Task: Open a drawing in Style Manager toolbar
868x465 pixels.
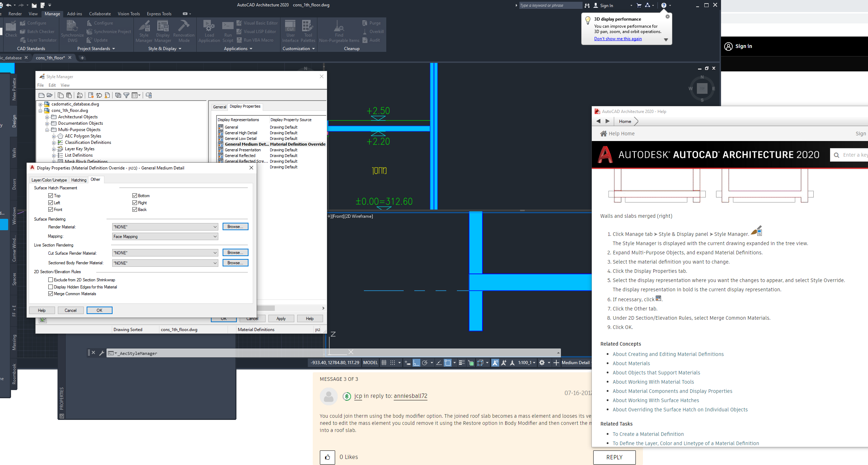Action: click(x=49, y=95)
